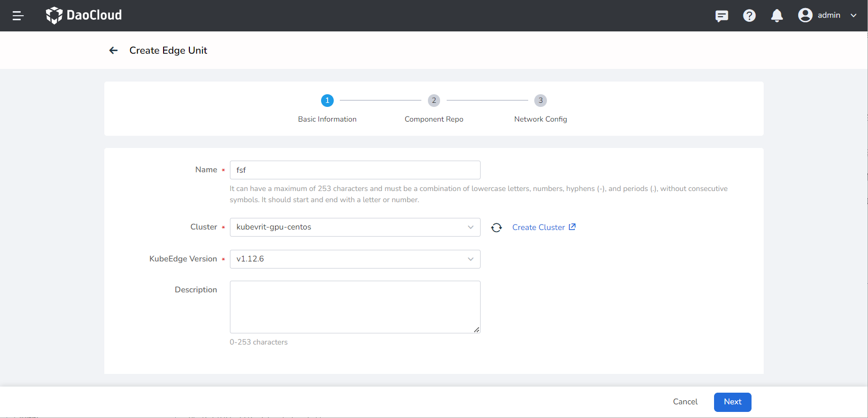This screenshot has height=418, width=868.
Task: Open the hamburger navigation menu
Action: (x=18, y=16)
